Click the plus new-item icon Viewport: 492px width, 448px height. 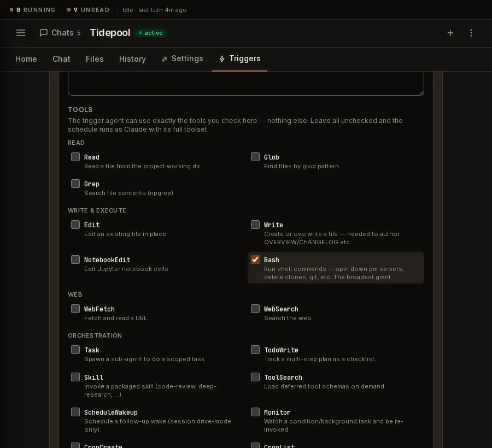coord(450,33)
